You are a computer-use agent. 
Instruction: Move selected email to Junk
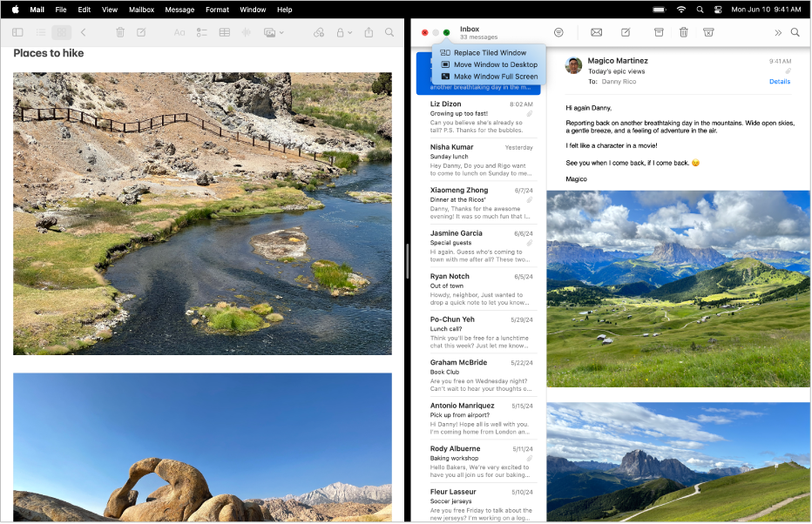pos(708,32)
